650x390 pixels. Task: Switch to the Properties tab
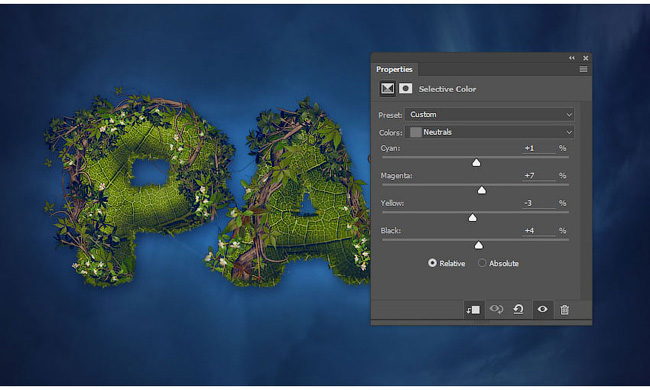pos(394,69)
